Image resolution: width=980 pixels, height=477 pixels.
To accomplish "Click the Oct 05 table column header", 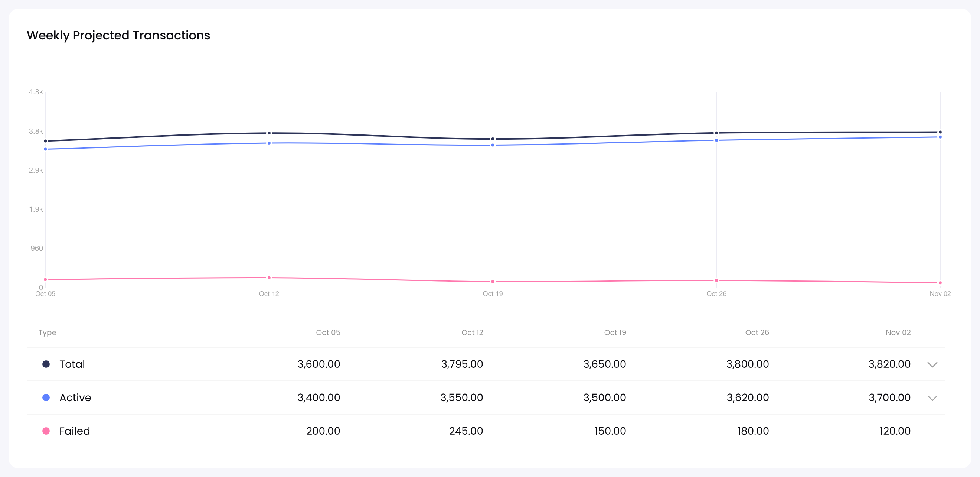I will pyautogui.click(x=328, y=332).
